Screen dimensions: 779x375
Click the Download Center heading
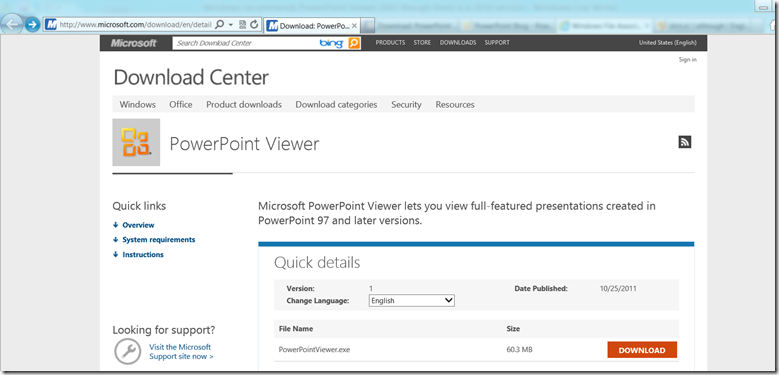191,77
